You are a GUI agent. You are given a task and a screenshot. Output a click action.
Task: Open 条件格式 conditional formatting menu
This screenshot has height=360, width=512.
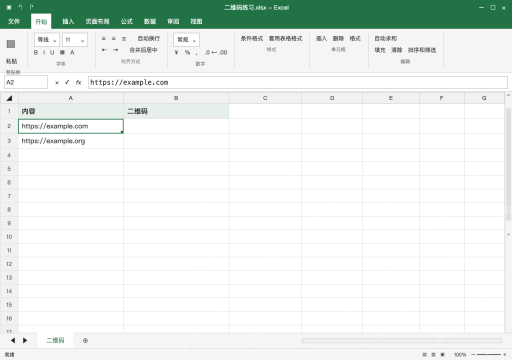pyautogui.click(x=252, y=39)
